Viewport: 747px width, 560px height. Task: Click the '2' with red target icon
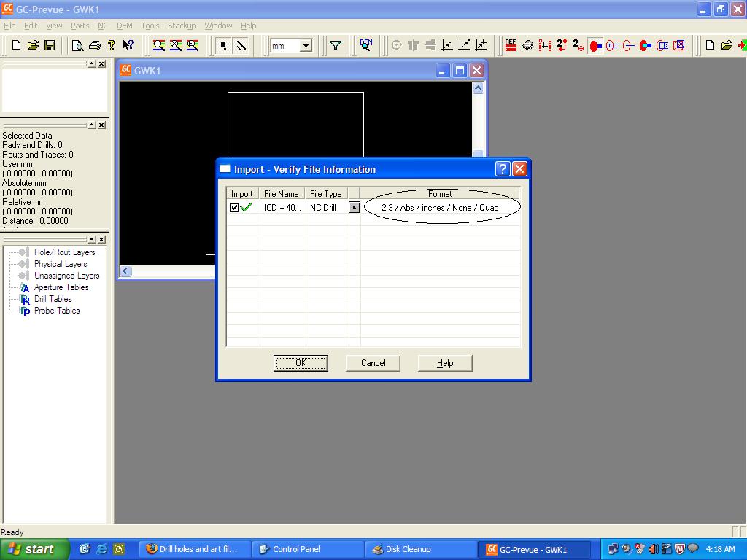tap(578, 45)
